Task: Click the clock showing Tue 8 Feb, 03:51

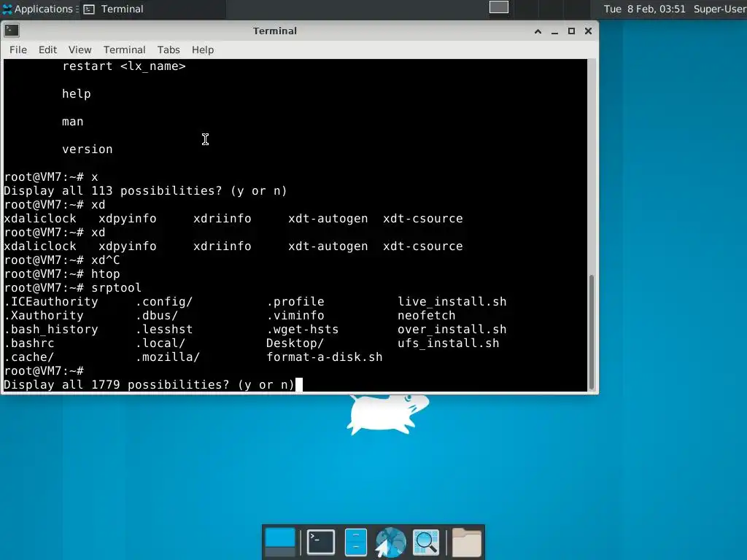Action: tap(645, 9)
